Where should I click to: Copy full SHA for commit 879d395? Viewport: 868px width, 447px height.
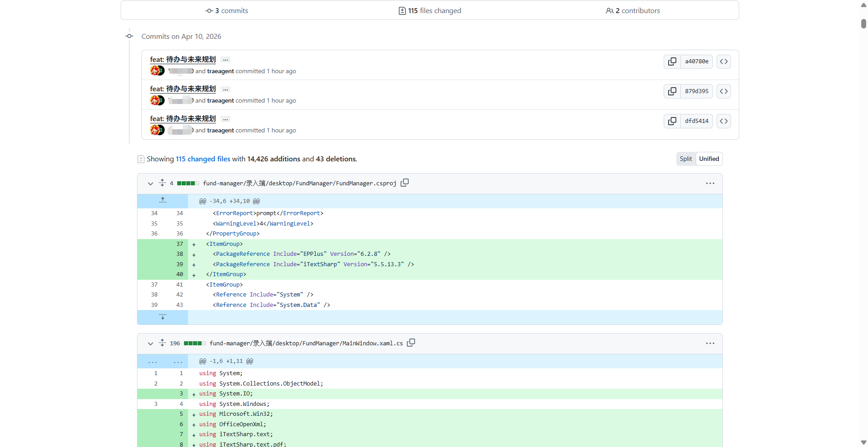click(672, 91)
